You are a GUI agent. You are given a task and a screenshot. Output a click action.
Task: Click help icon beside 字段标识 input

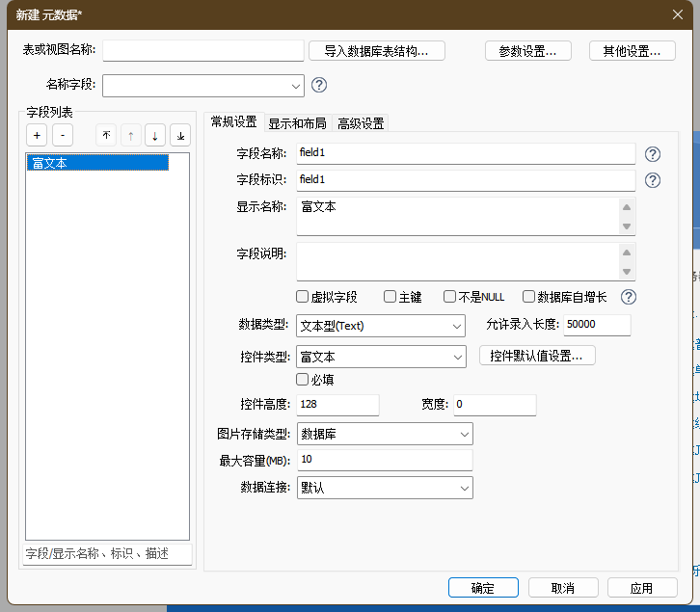(x=653, y=180)
